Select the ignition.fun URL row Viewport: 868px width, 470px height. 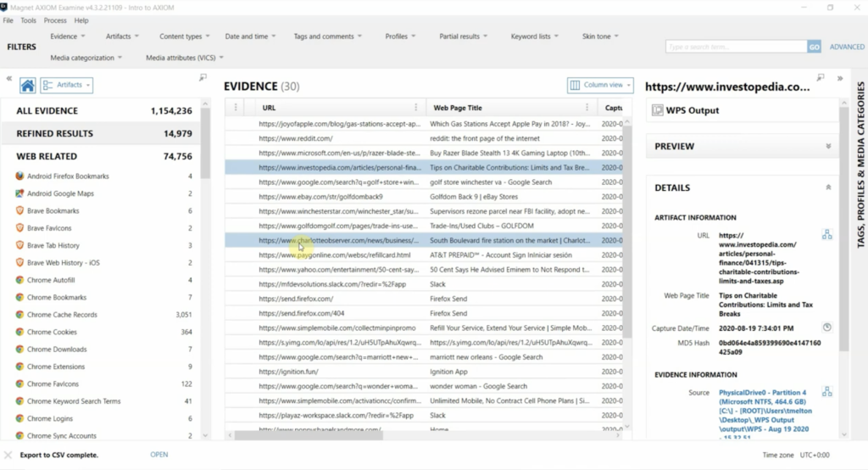coord(424,372)
